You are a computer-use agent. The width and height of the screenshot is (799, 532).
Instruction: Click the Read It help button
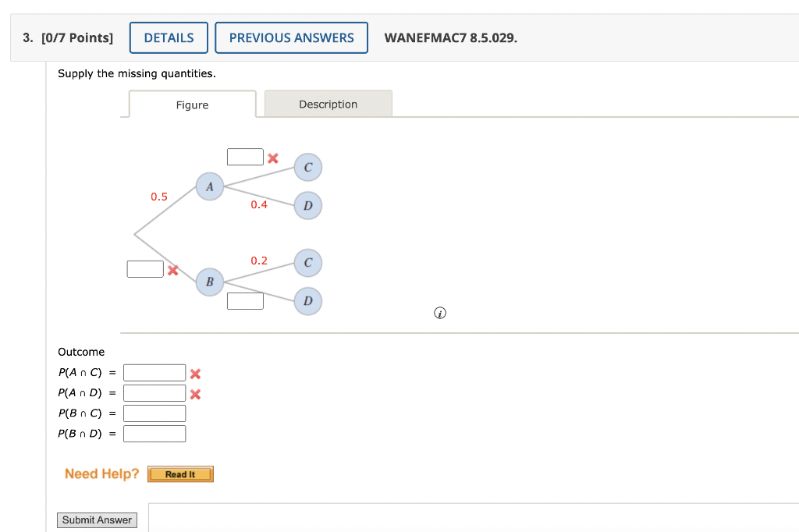[x=180, y=473]
